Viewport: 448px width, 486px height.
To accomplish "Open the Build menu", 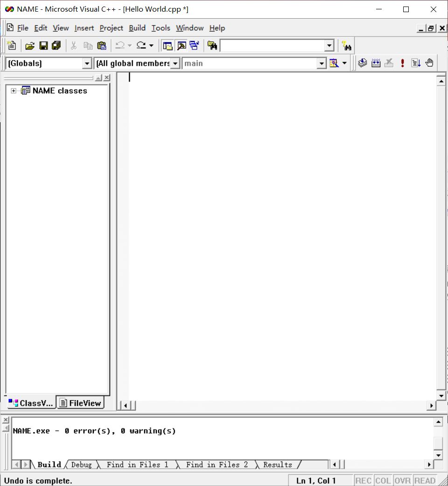I will pos(137,28).
